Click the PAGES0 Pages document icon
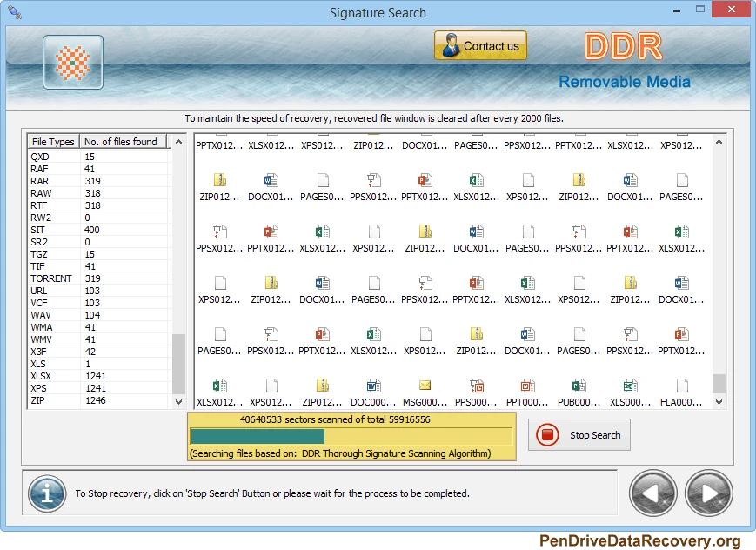The width and height of the screenshot is (756, 550). [321, 182]
